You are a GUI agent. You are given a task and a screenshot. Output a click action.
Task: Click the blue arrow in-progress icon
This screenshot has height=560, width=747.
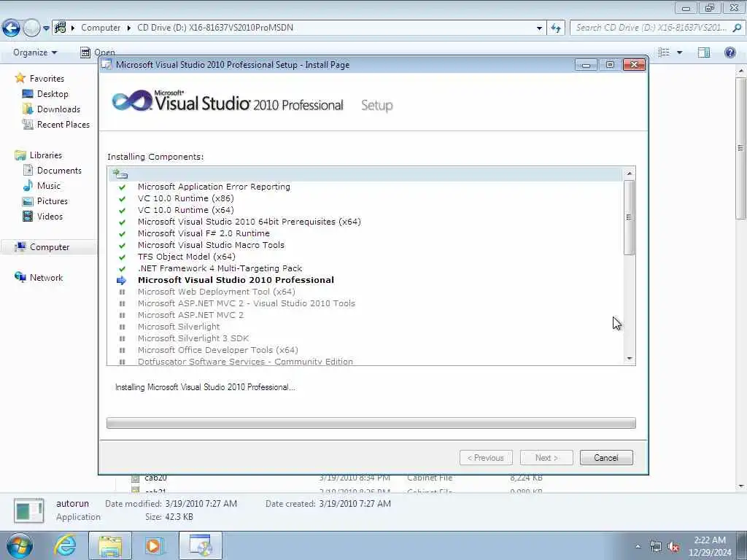click(x=122, y=281)
